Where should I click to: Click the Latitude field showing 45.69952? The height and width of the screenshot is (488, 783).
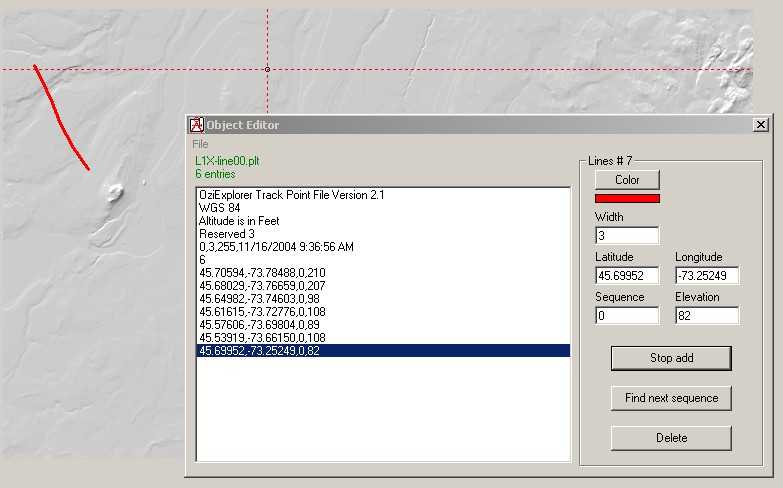(627, 275)
